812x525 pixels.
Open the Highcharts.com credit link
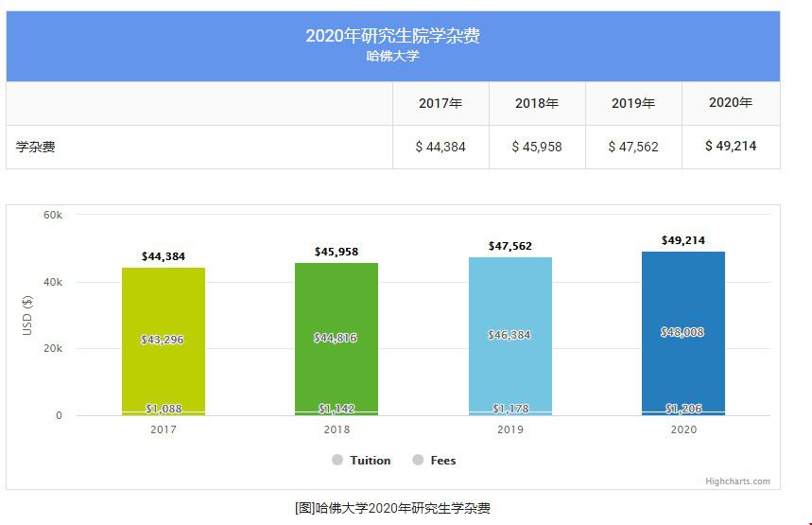[x=737, y=481]
